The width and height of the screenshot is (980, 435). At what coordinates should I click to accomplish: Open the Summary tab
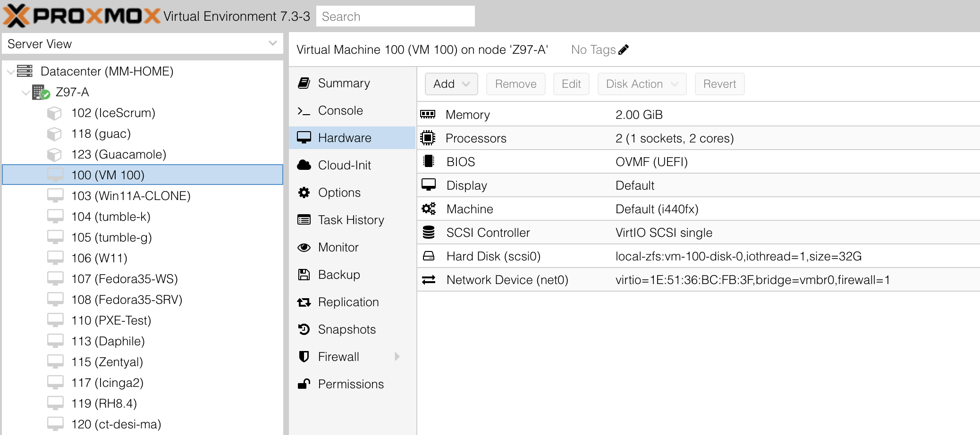[352, 83]
